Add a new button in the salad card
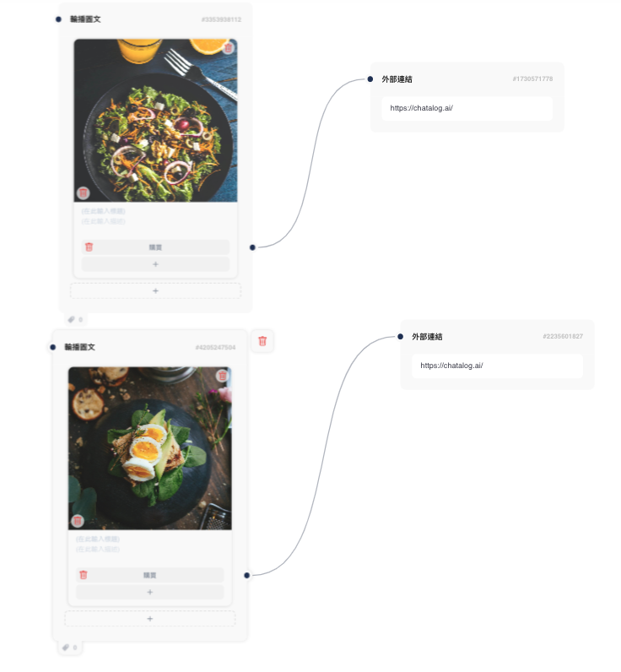The height and width of the screenshot is (672, 621). [155, 264]
